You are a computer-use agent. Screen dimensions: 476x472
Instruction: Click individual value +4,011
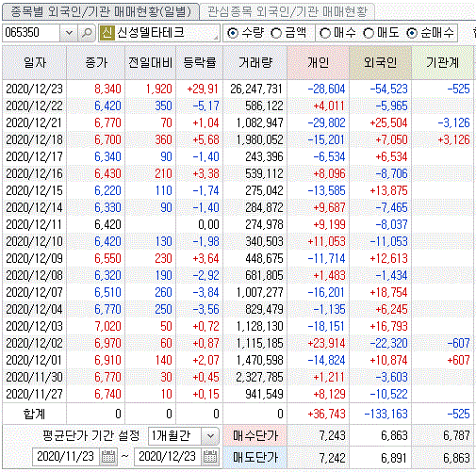tap(329, 106)
